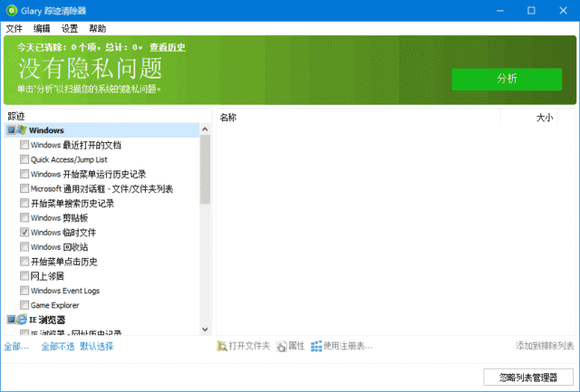Click the 使用注册表 registry icon
Image resolution: width=580 pixels, height=392 pixels.
pyautogui.click(x=316, y=346)
